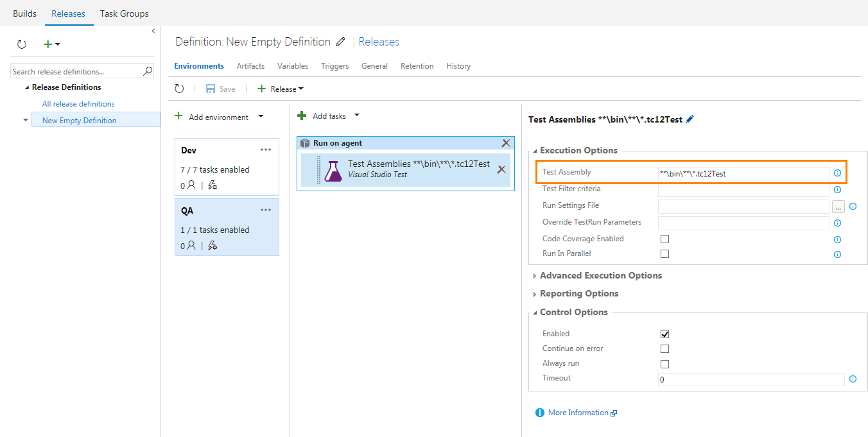Screen dimensions: 868x437
Task: Click the pencil icon beside the definition name
Action: [x=340, y=42]
